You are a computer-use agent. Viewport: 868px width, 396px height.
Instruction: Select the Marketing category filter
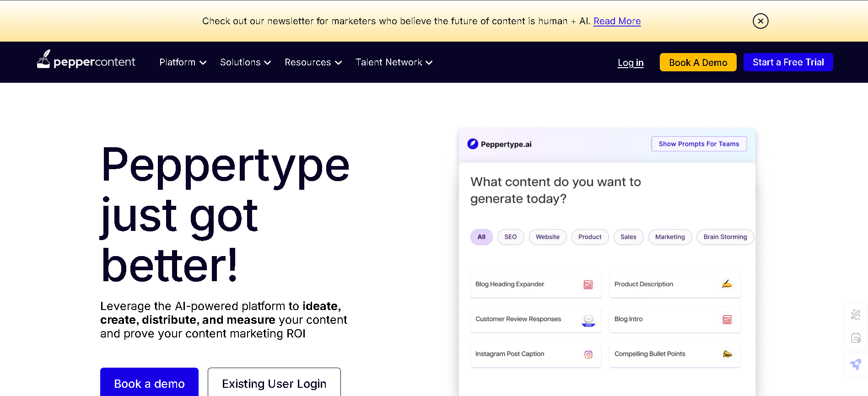[670, 237]
